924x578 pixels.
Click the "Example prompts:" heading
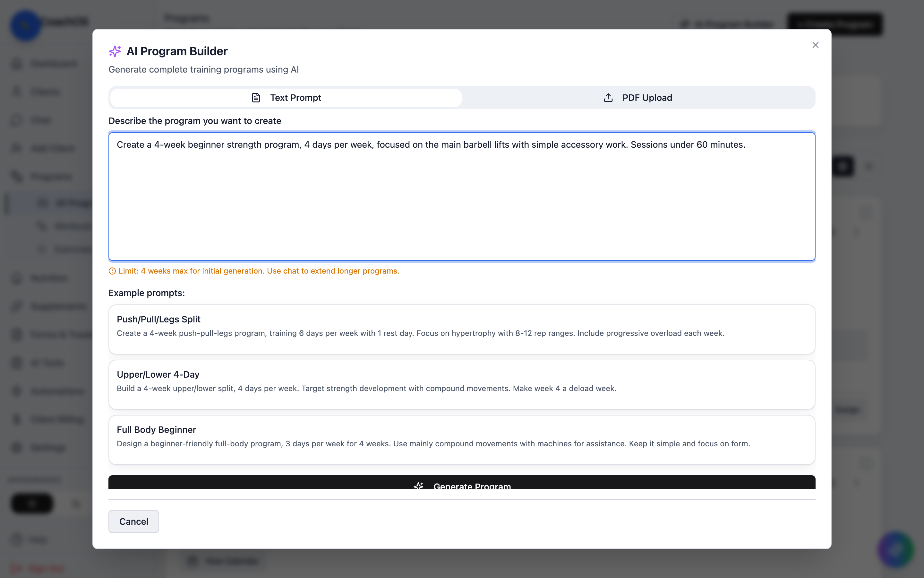click(x=147, y=293)
